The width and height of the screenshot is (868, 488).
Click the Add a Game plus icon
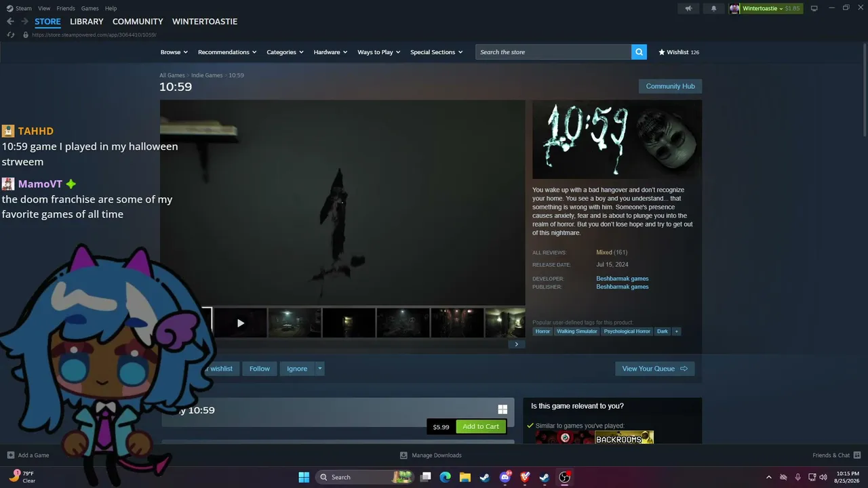(11, 455)
